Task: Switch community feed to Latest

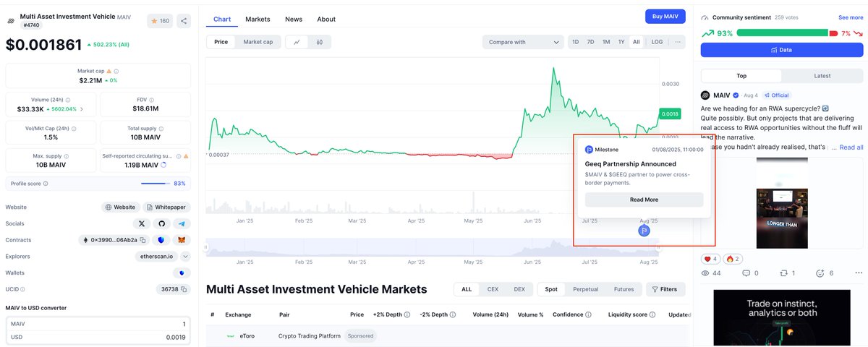Action: tap(822, 76)
